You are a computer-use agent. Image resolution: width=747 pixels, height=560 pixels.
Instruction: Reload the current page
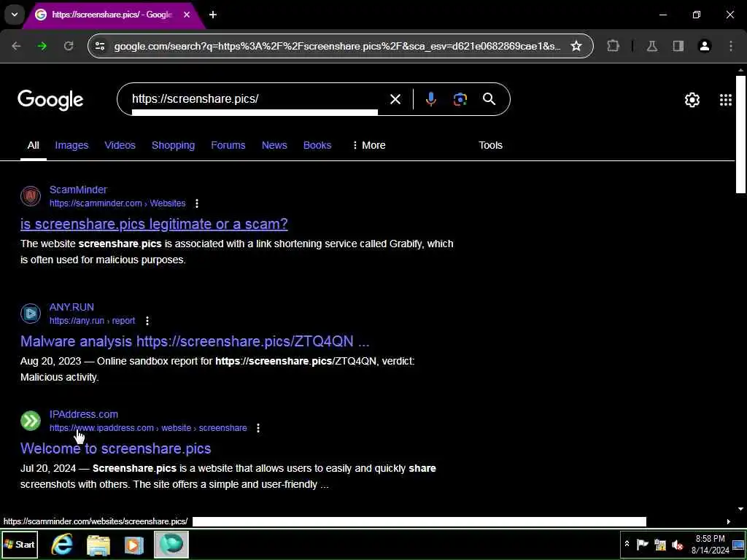point(69,46)
